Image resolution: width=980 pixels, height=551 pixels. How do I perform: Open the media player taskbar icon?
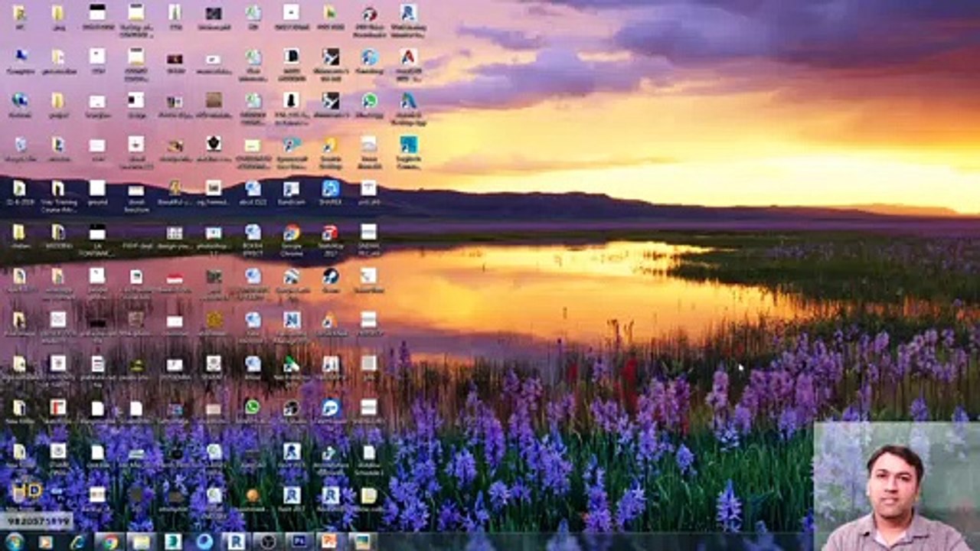[45, 542]
